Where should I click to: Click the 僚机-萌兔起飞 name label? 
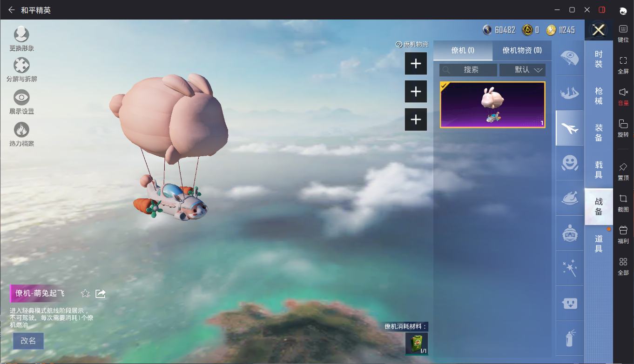[40, 293]
